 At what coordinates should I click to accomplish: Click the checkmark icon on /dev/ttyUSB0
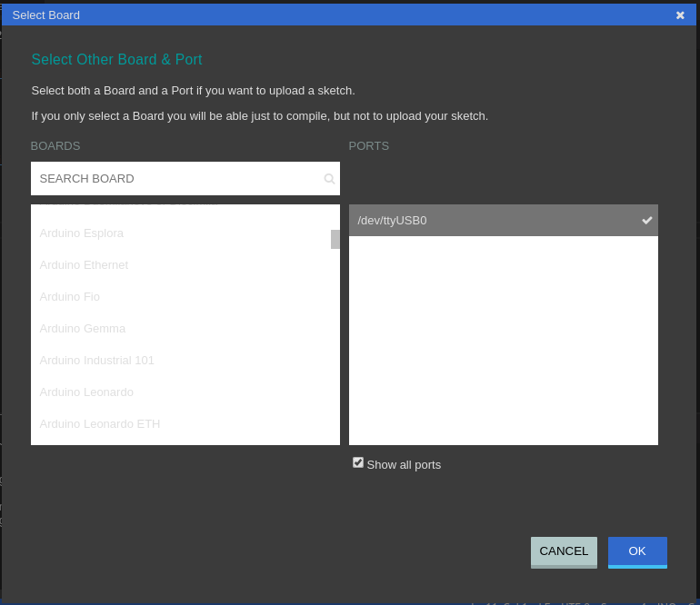click(646, 220)
